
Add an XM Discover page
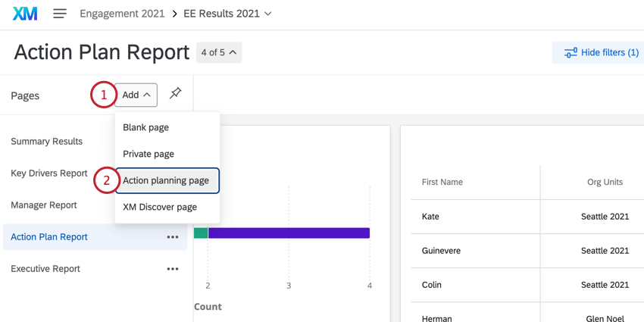point(160,207)
